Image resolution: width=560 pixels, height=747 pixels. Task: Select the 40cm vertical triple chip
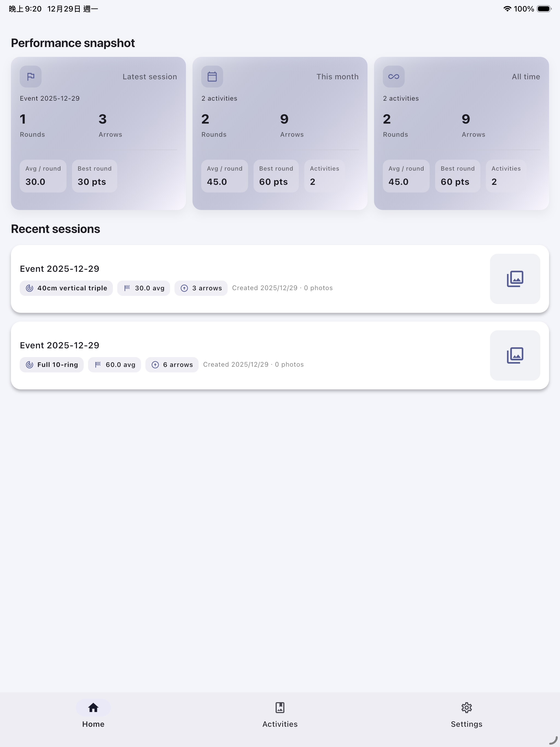pyautogui.click(x=66, y=288)
